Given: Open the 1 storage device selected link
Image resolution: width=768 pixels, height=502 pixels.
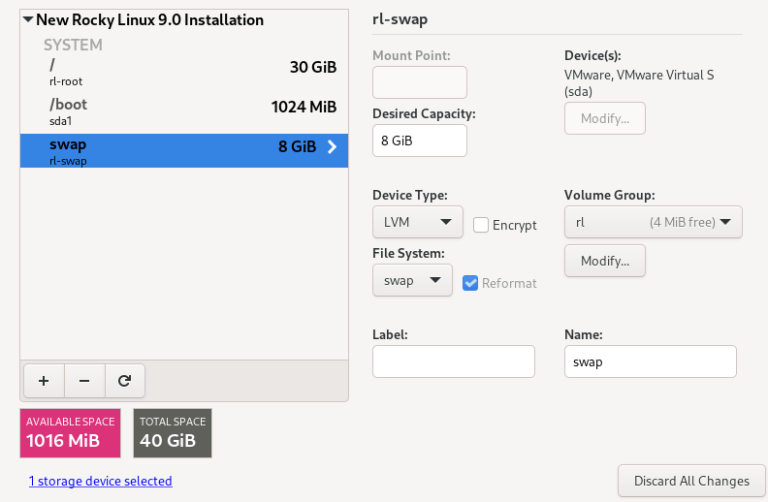Looking at the screenshot, I should [x=100, y=481].
